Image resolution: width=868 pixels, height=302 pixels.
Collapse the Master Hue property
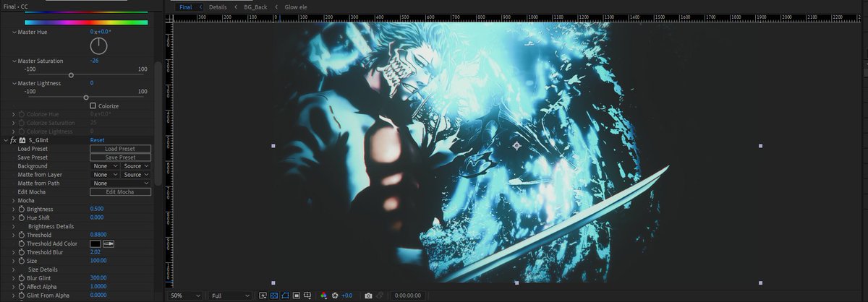click(x=14, y=33)
